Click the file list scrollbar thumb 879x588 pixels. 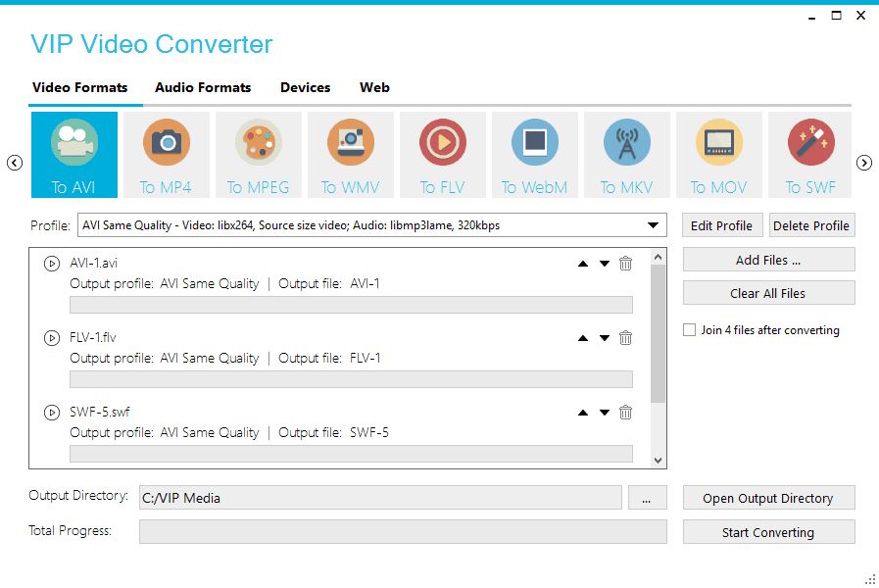pyautogui.click(x=659, y=333)
